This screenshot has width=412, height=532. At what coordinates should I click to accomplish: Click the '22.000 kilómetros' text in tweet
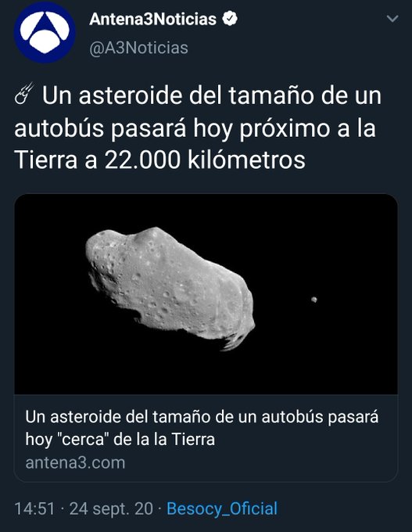click(205, 160)
